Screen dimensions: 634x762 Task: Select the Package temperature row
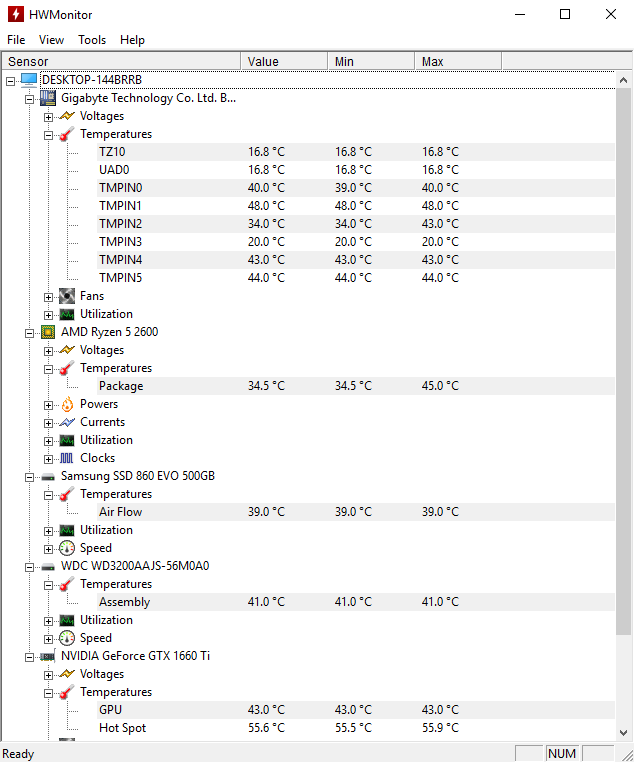pyautogui.click(x=356, y=386)
